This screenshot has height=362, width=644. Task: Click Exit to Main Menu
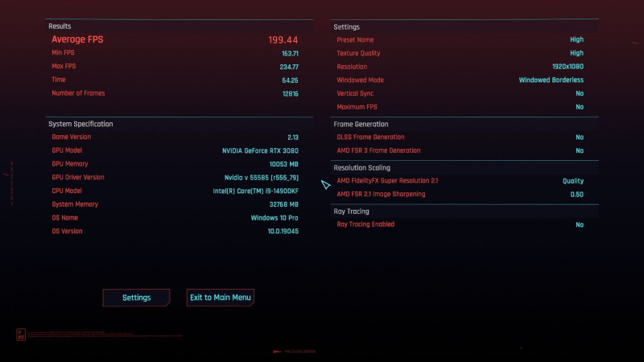[220, 298]
